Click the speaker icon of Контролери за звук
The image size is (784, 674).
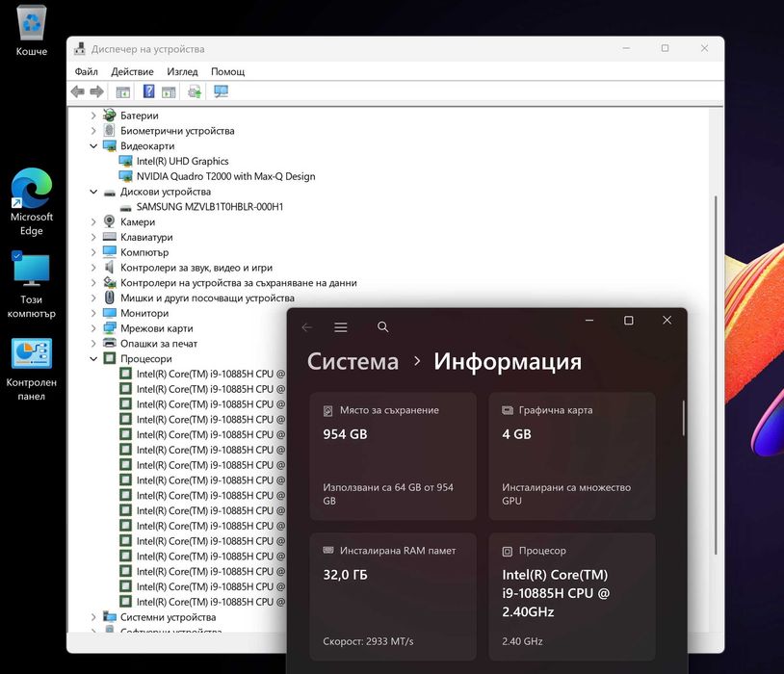(110, 268)
